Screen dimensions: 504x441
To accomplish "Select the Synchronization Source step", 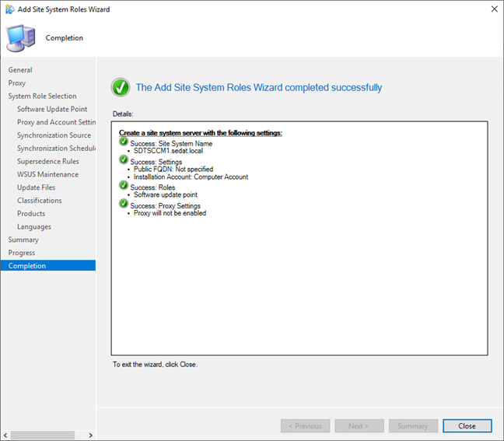I will (x=54, y=135).
